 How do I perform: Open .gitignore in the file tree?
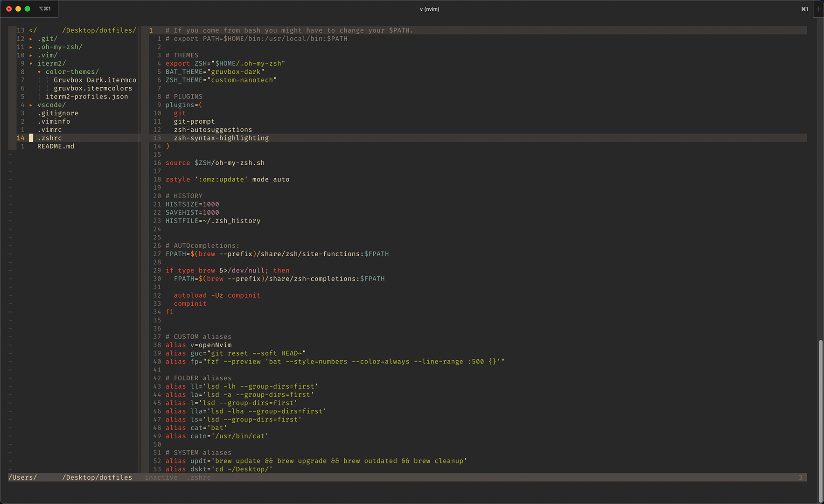click(x=58, y=113)
